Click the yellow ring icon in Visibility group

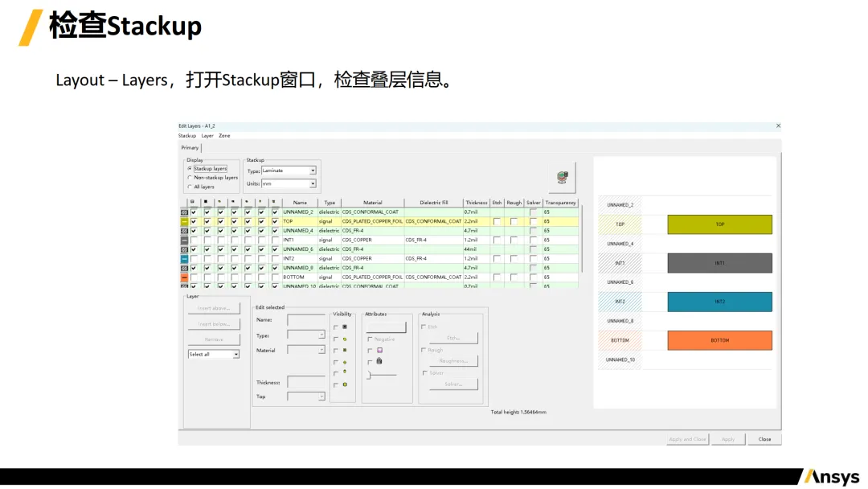(x=345, y=339)
